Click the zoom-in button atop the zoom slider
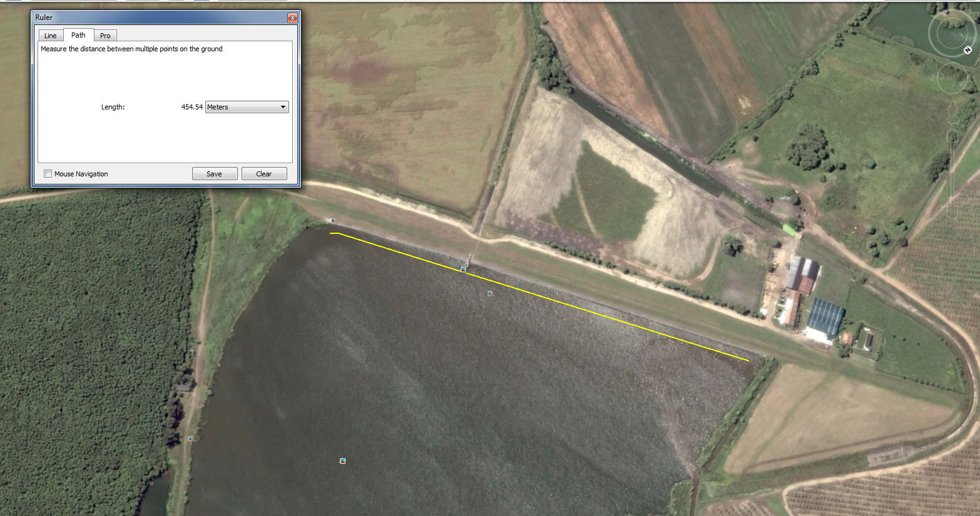 click(952, 136)
